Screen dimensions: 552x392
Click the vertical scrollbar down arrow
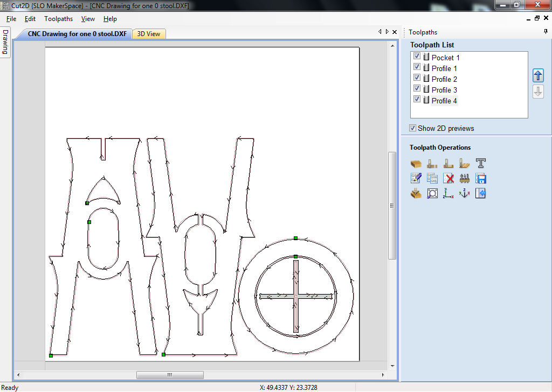pyautogui.click(x=392, y=366)
